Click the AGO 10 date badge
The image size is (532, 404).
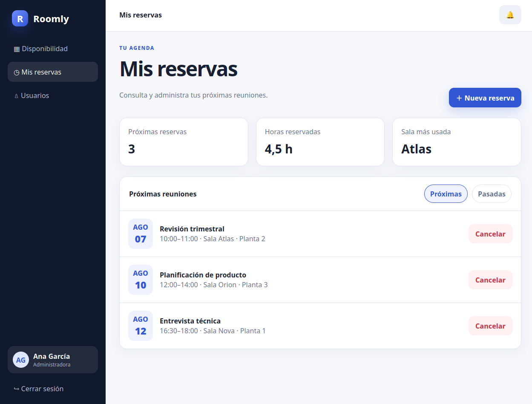pyautogui.click(x=141, y=280)
